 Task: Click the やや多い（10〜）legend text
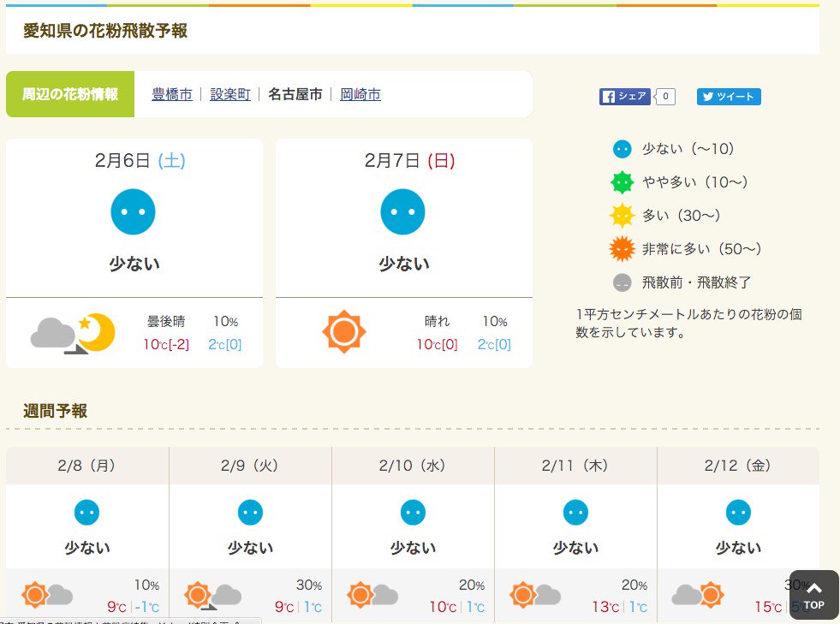694,182
